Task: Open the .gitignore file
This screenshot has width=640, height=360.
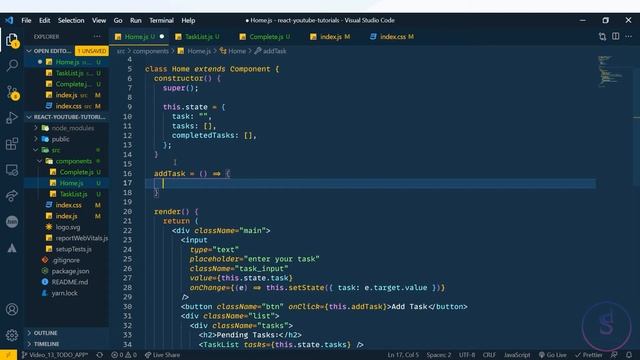Action: (x=67, y=260)
